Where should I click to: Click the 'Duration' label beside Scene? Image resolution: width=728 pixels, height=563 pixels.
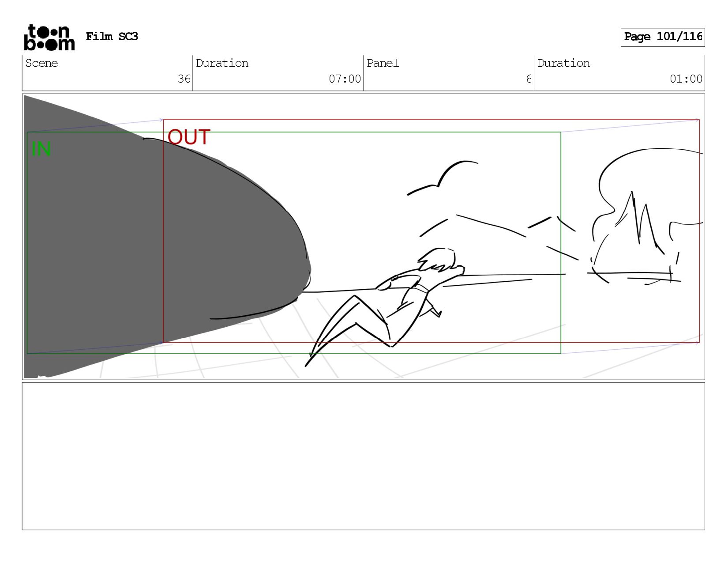point(222,63)
